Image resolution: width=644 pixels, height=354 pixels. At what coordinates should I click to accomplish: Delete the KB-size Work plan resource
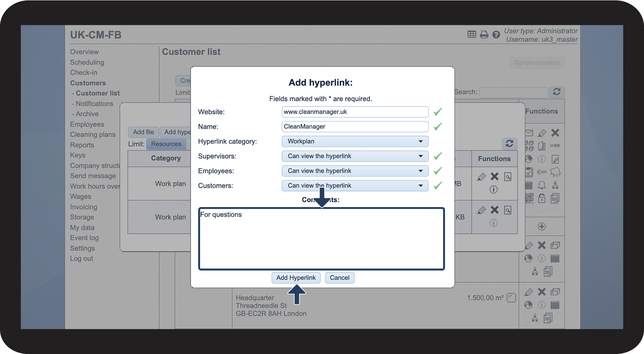[x=495, y=210]
